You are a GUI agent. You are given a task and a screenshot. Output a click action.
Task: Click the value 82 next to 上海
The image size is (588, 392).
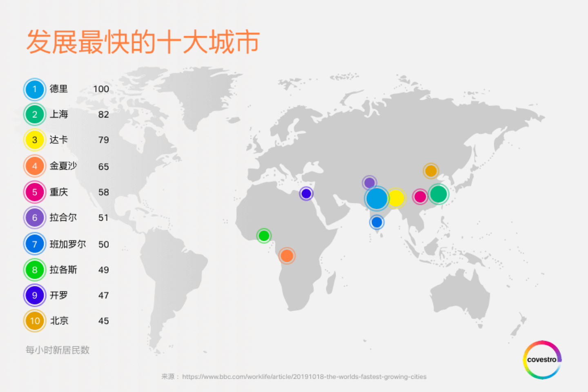104,114
